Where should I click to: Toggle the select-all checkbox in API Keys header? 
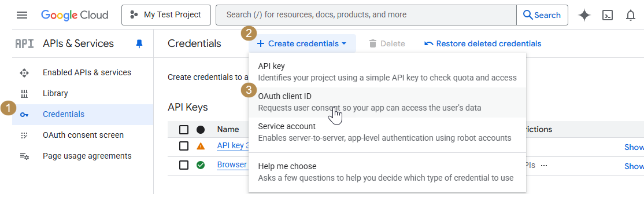coord(184,130)
